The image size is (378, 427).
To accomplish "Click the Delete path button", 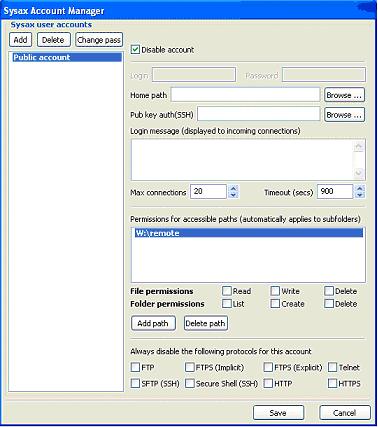I will (206, 323).
